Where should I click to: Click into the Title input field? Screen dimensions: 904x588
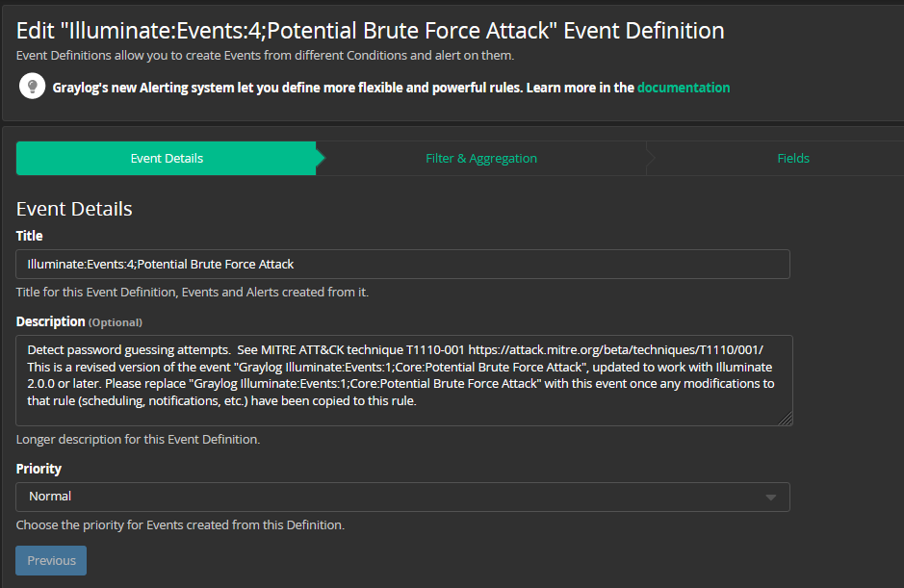coord(402,264)
